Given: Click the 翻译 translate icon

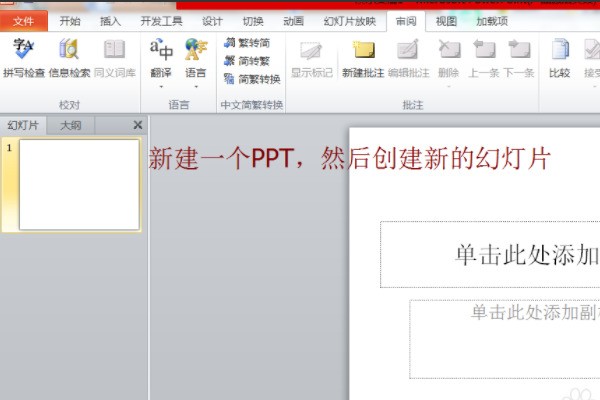Looking at the screenshot, I should click(x=161, y=51).
